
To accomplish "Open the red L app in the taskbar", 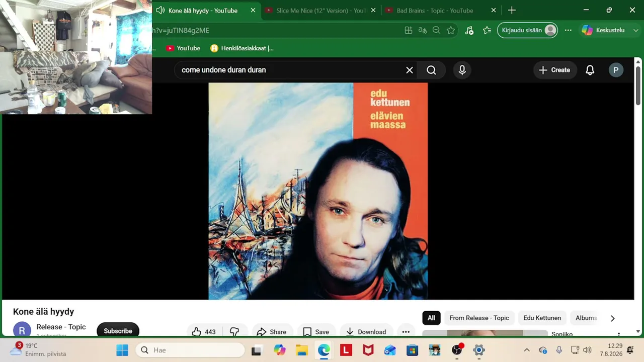I will coord(346,350).
